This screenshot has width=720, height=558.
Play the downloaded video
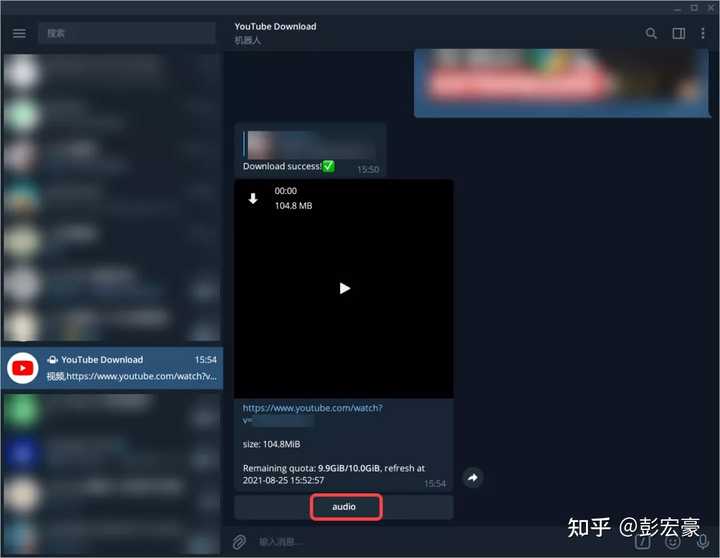point(344,288)
